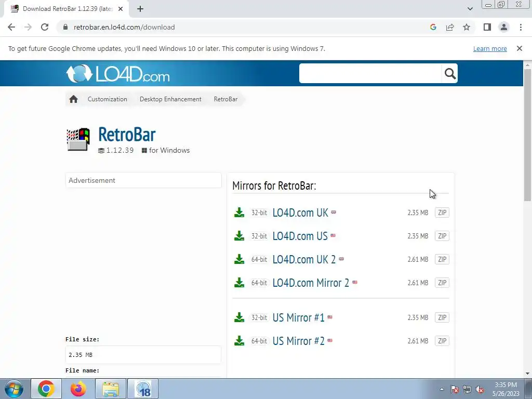Click the Google icon in address bar
The height and width of the screenshot is (399, 532).
433,27
